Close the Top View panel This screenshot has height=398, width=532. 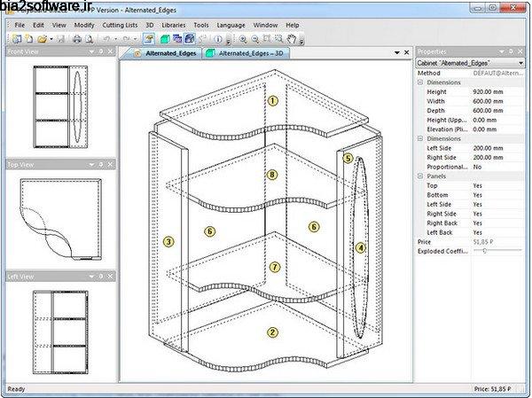click(x=110, y=165)
